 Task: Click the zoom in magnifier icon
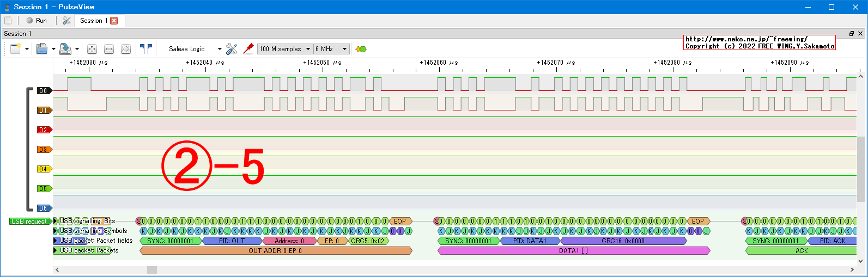(x=92, y=49)
